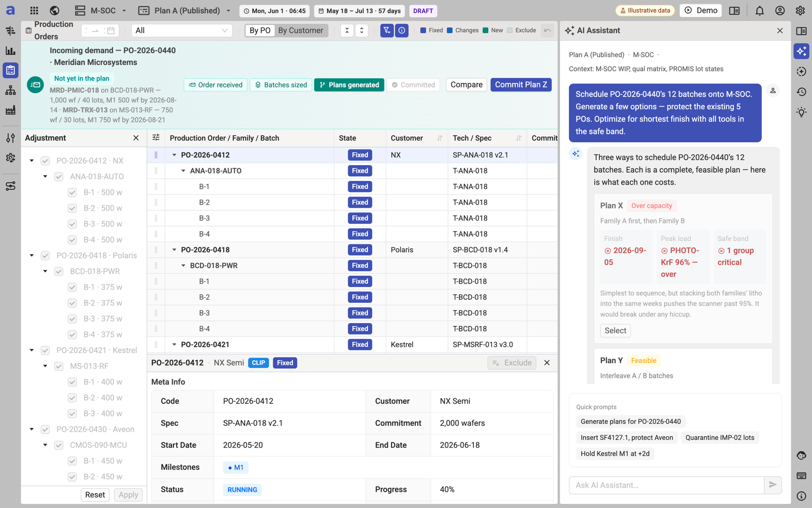Viewport: 812px width, 508px height.
Task: Switch grouping to By PO
Action: (260, 30)
